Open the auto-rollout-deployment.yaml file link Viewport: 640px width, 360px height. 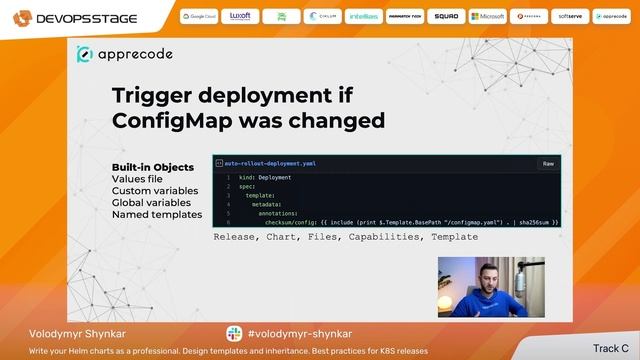270,163
